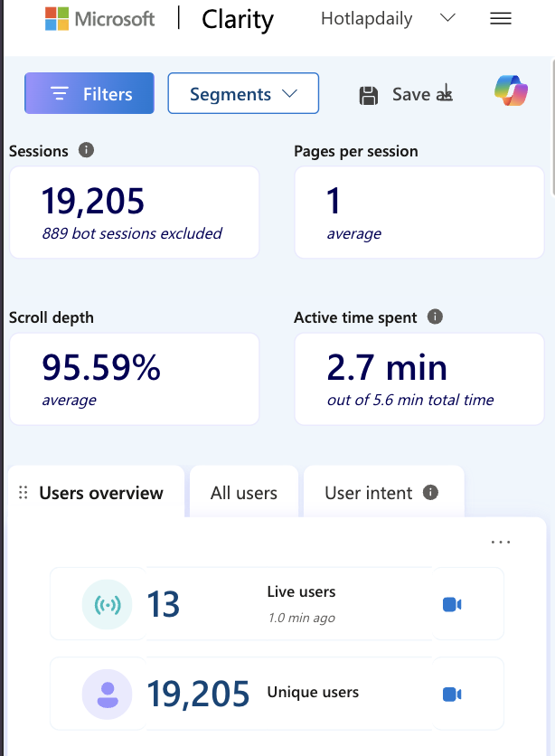The height and width of the screenshot is (756, 555).
Task: Click the 19,205 Sessions card
Action: [134, 212]
